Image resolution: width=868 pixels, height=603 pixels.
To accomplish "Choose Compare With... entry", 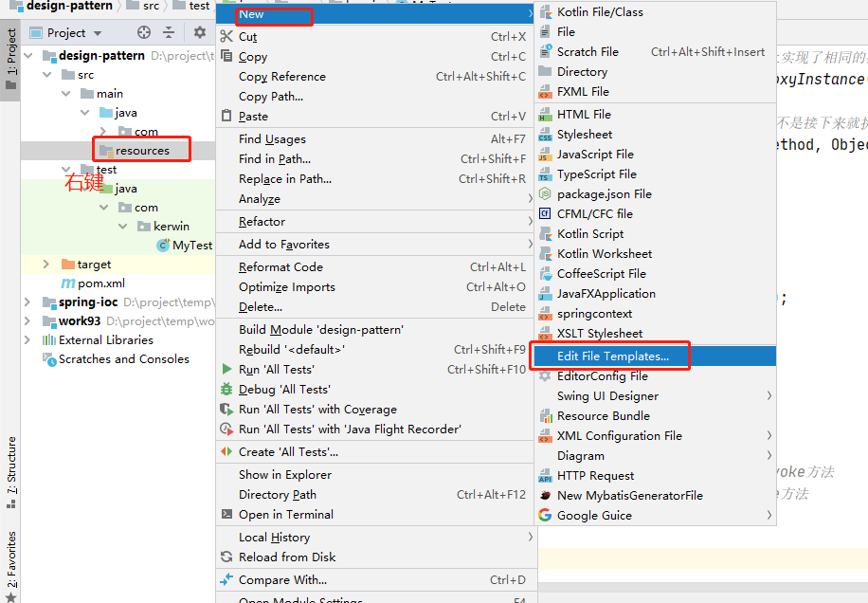I will (x=376, y=579).
